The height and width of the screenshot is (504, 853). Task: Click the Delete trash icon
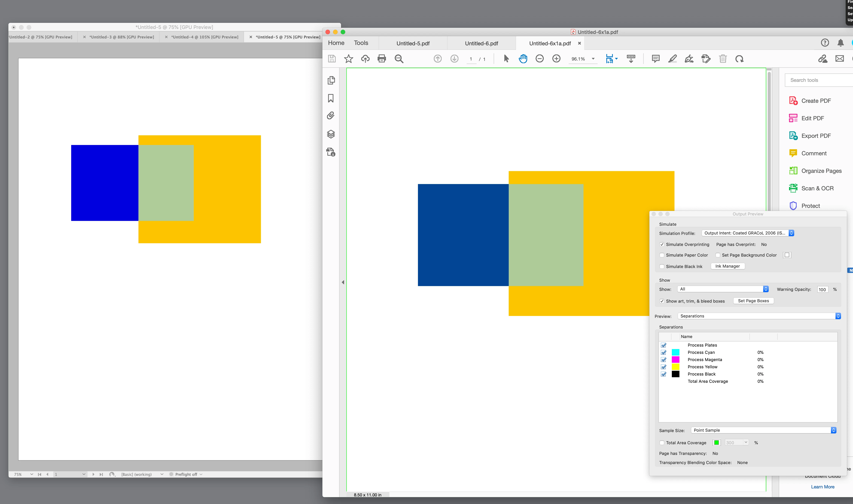(x=723, y=59)
